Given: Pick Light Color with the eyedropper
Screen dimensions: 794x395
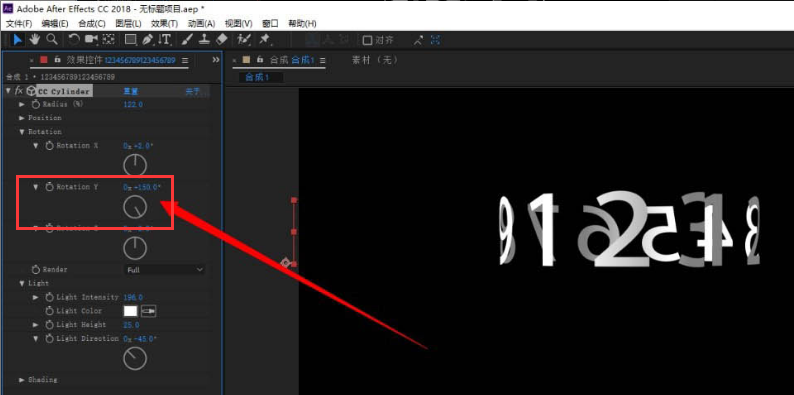Looking at the screenshot, I should tap(149, 311).
